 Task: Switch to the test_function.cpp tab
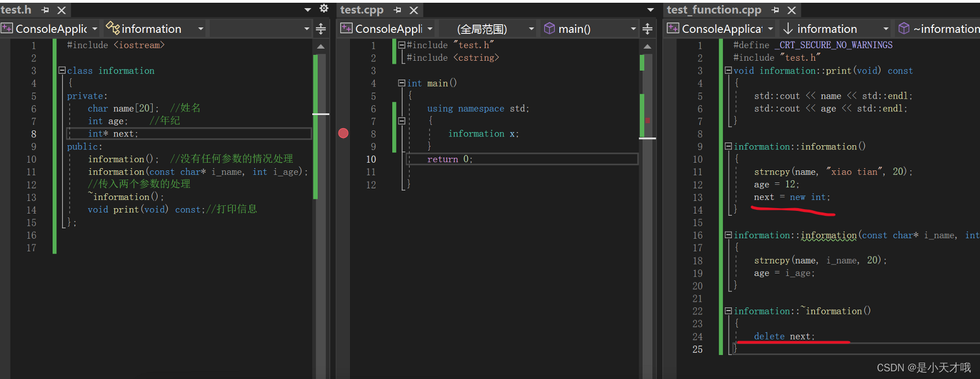(x=714, y=10)
